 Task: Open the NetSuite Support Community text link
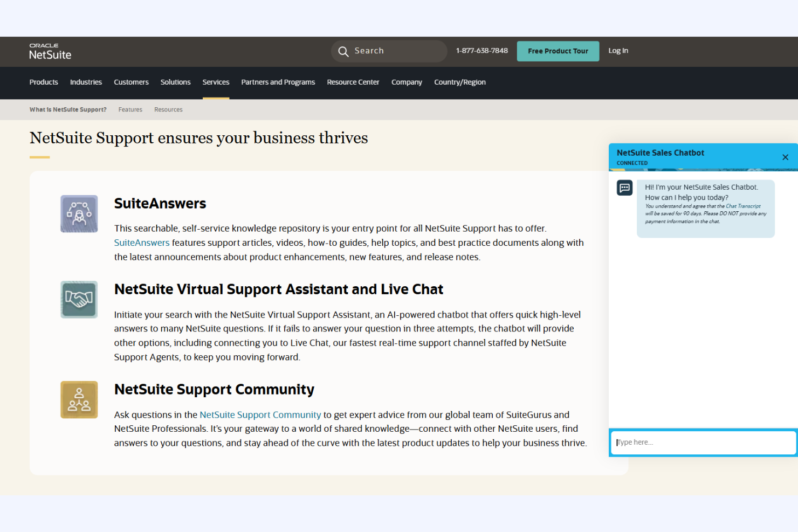point(260,414)
